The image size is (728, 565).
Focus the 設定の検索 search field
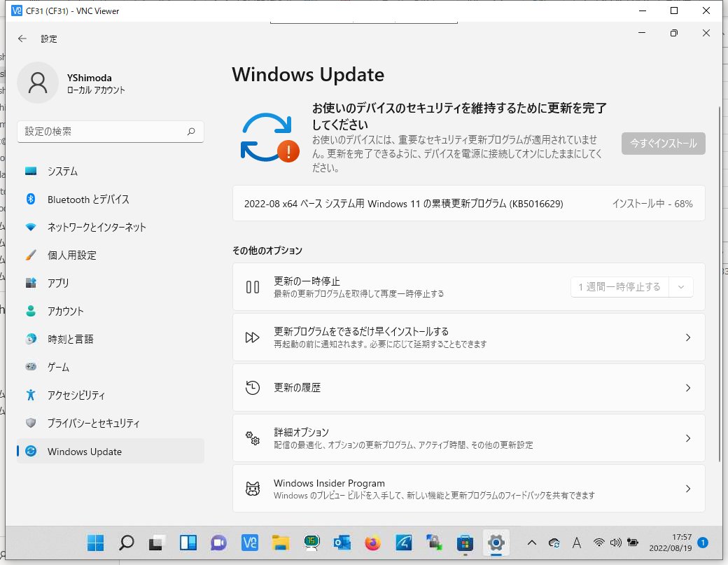point(111,132)
